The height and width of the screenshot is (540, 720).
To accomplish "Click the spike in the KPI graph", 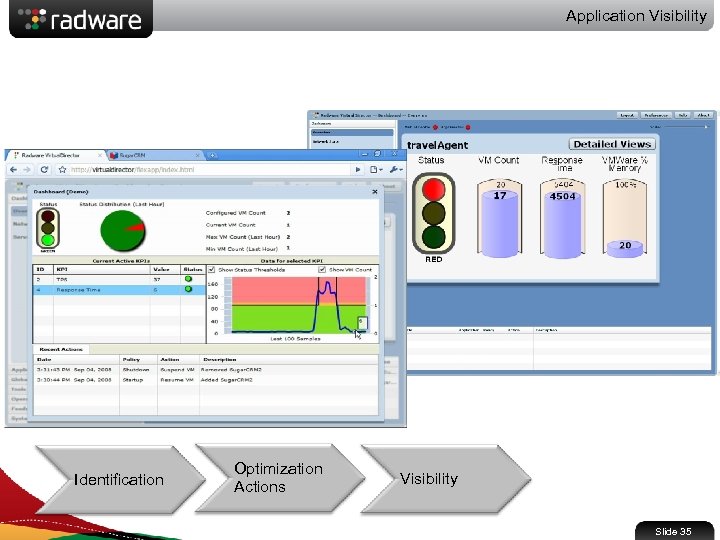I will point(326,294).
